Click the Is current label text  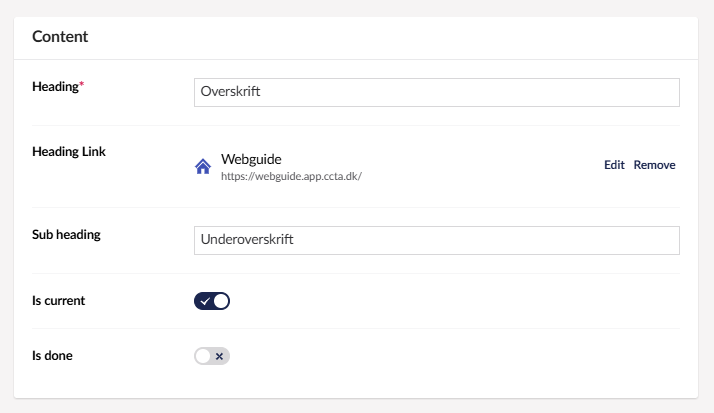point(58,300)
